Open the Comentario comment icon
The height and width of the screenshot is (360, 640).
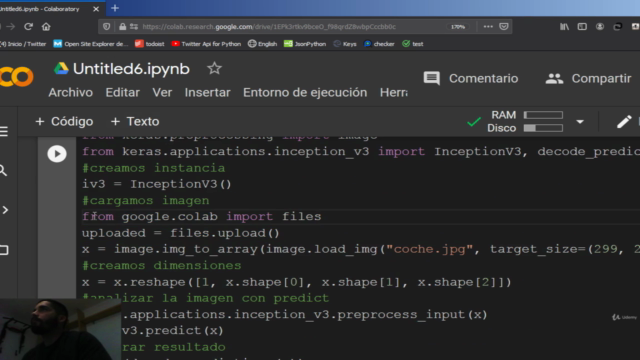click(x=431, y=78)
